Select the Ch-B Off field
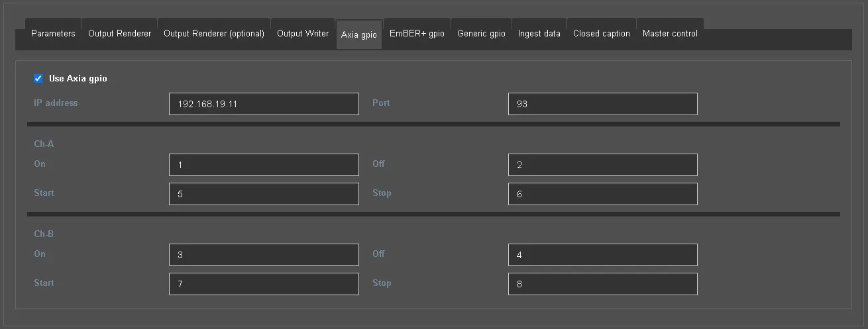Image resolution: width=868 pixels, height=329 pixels. click(602, 255)
